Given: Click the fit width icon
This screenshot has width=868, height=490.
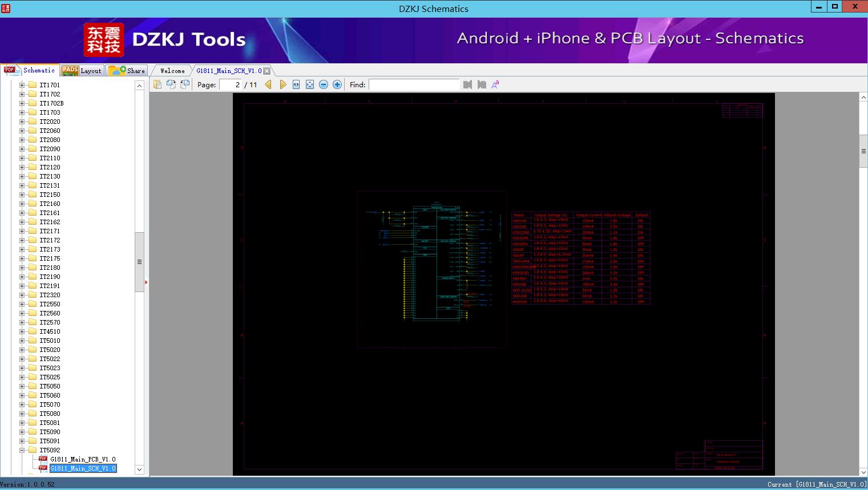Looking at the screenshot, I should point(296,84).
